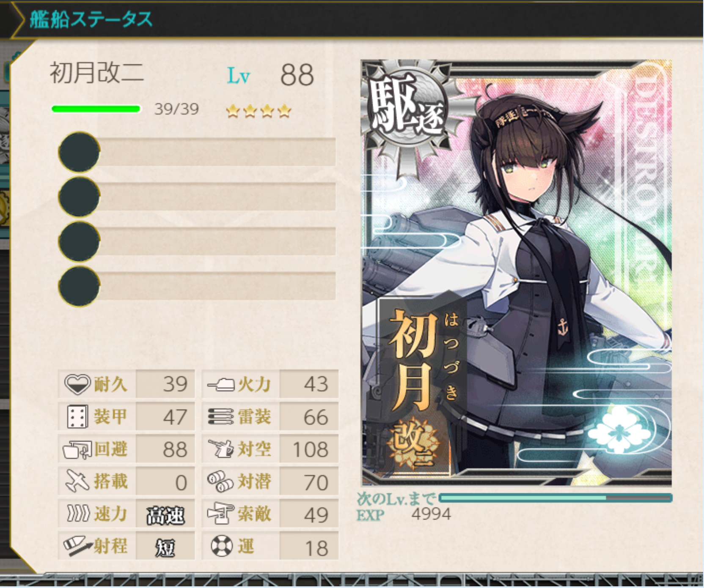Click the shell icon beside 射程
Screen dimensions: 704x588
click(77, 546)
